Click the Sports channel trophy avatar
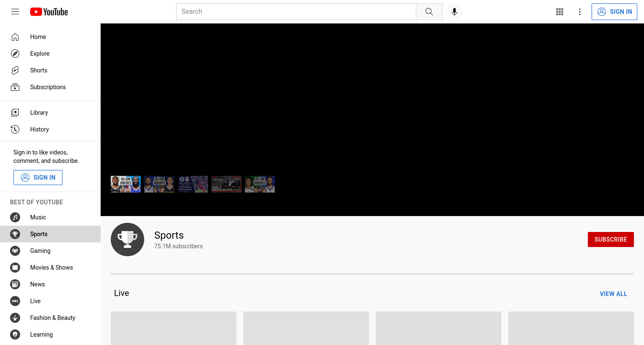This screenshot has height=345, width=644. click(127, 239)
